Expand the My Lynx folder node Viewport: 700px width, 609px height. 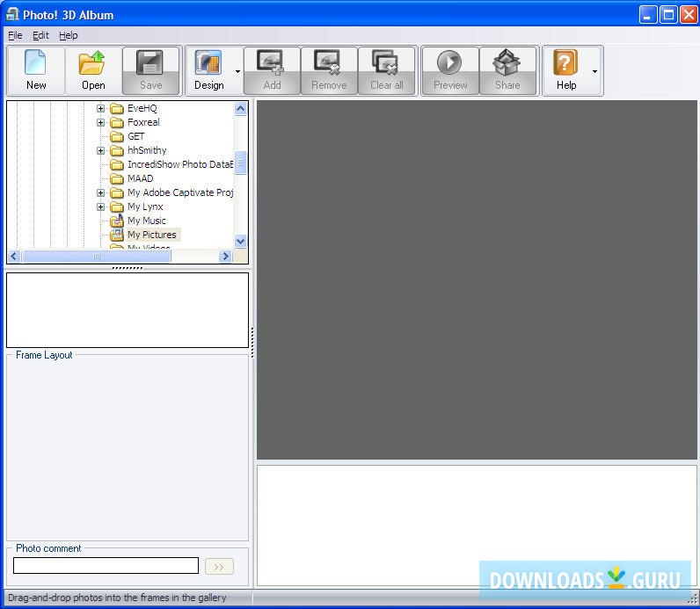click(x=100, y=207)
